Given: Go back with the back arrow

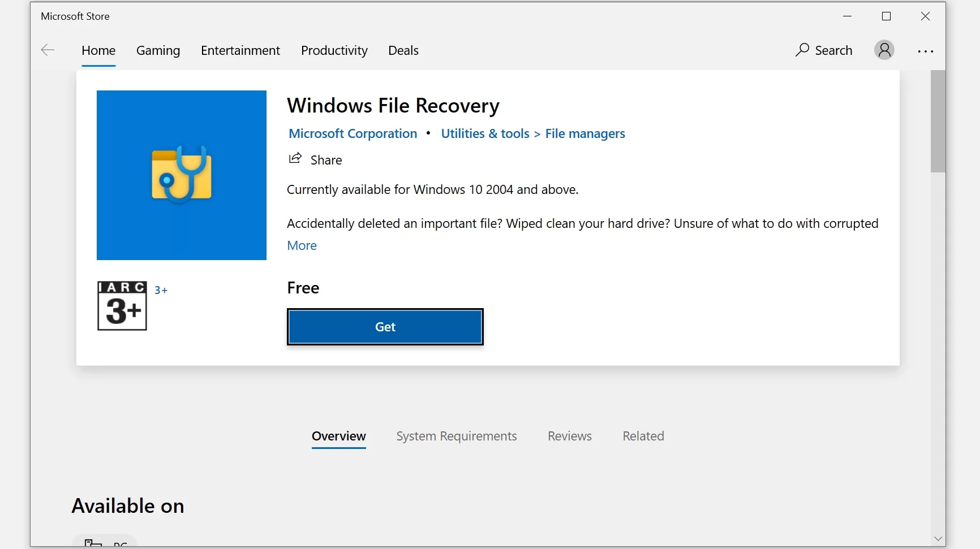Looking at the screenshot, I should [x=48, y=50].
